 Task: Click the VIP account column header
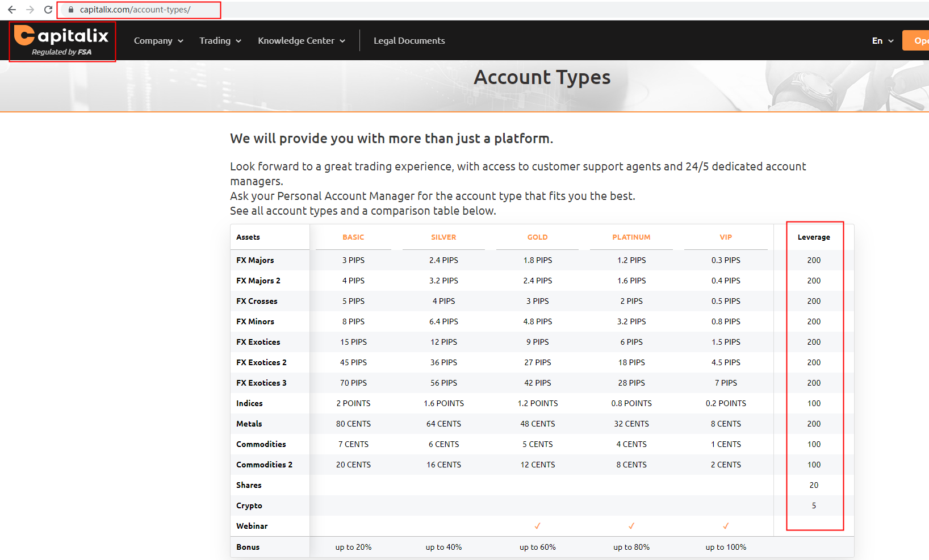(725, 237)
